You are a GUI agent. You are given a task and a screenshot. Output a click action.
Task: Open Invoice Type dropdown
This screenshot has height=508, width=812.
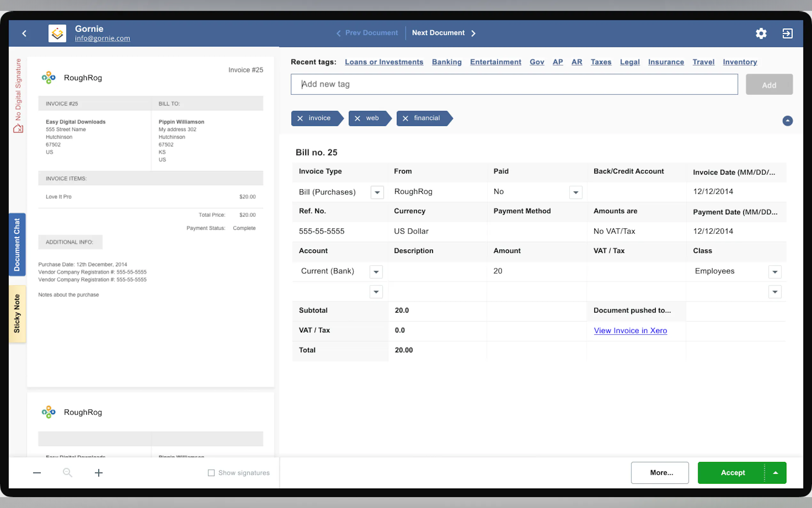click(x=377, y=193)
